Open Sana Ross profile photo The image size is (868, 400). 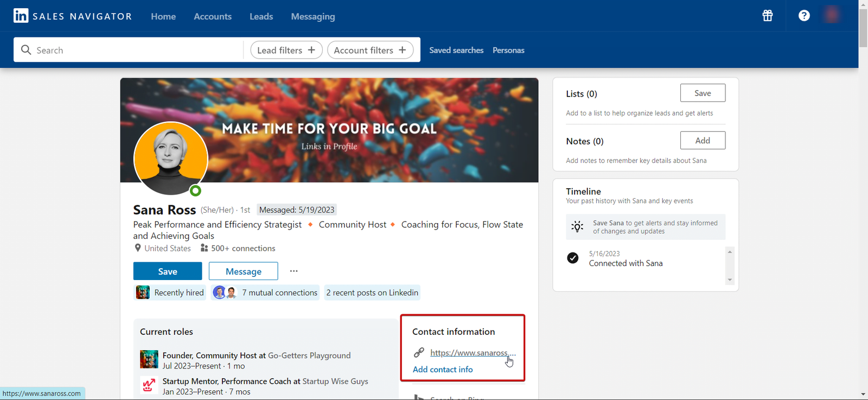click(171, 158)
